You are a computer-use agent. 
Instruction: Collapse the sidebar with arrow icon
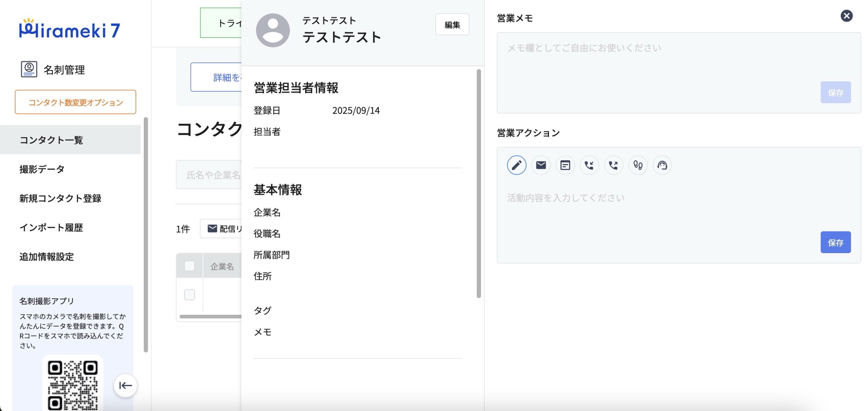(125, 386)
